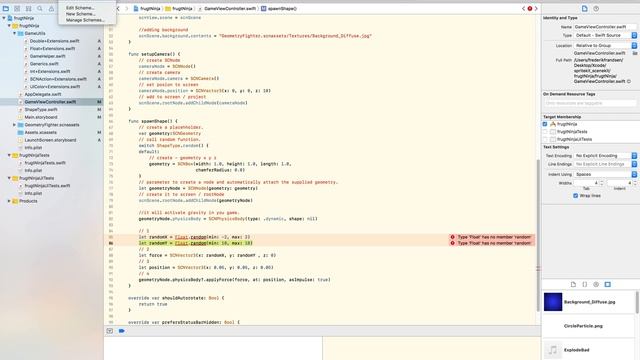Toggle the blue breakpoints activation icon

point(122,331)
